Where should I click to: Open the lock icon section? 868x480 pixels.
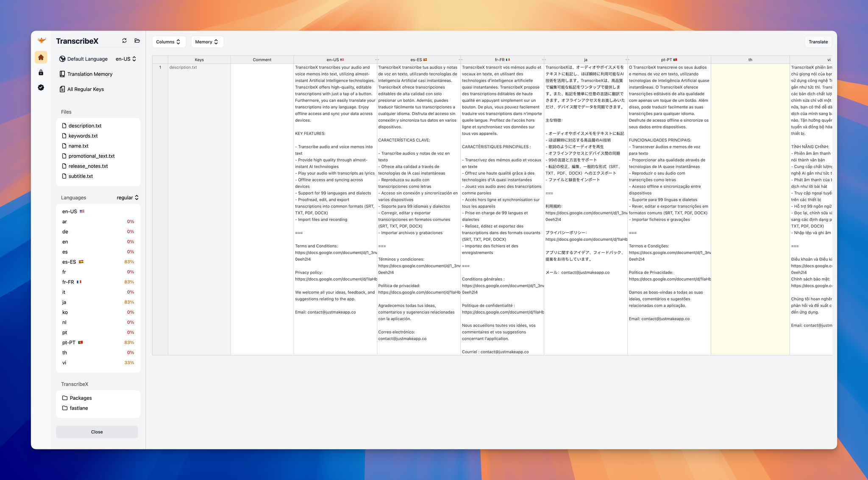(41, 73)
